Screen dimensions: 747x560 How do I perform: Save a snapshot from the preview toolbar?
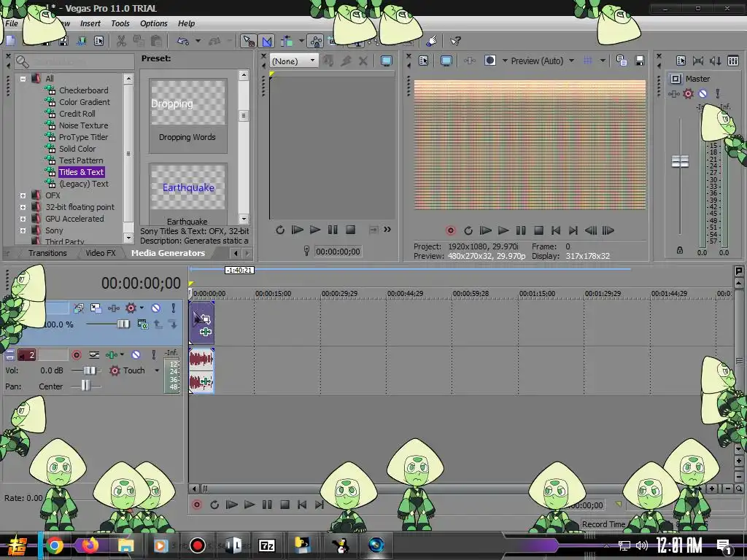click(x=640, y=61)
